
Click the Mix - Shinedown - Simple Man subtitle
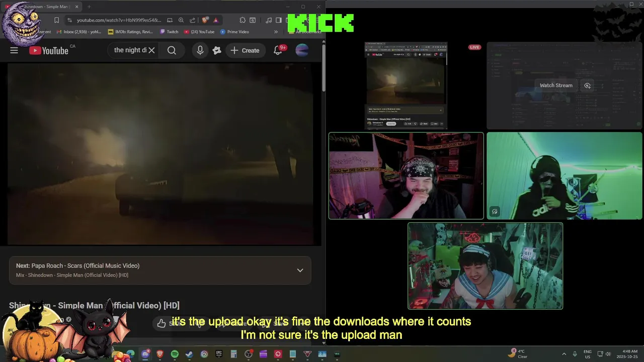72,275
